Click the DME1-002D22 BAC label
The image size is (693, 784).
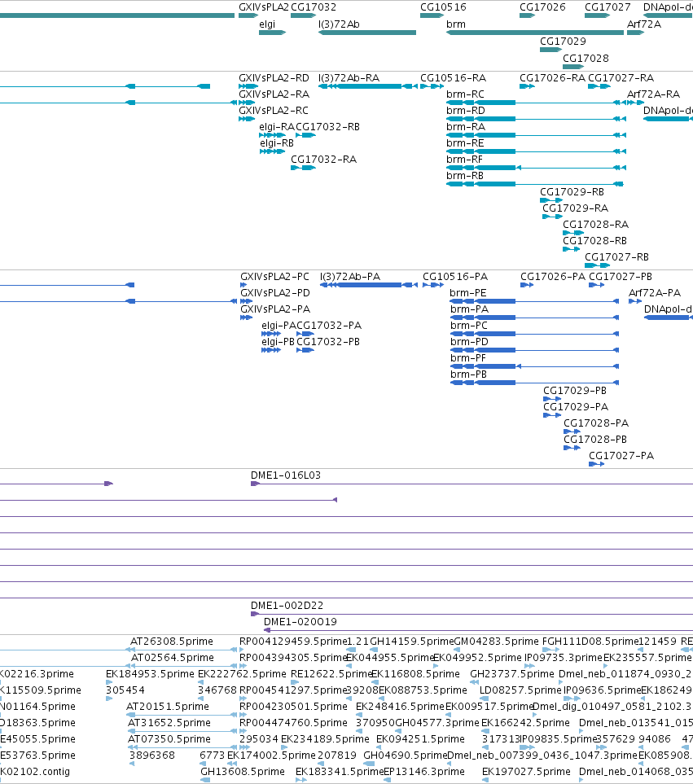tap(287, 605)
